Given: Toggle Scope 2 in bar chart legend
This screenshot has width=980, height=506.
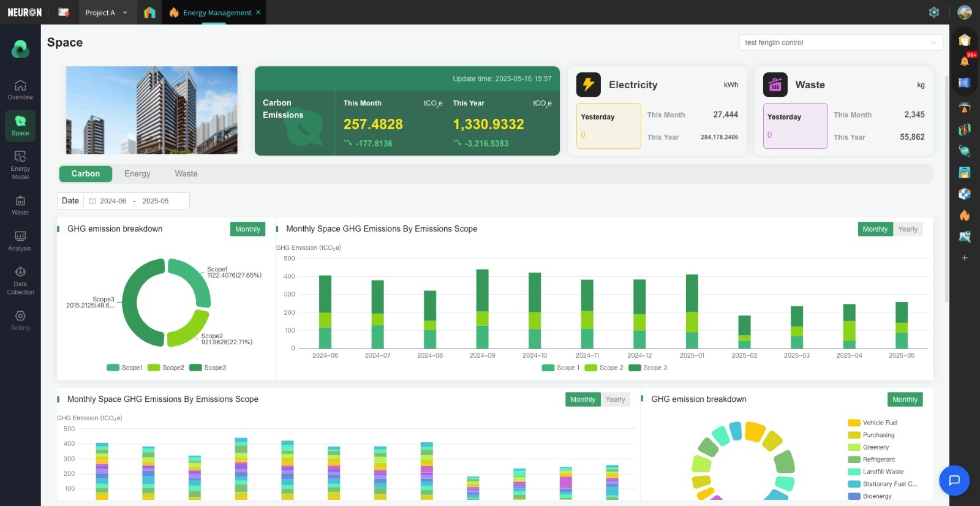Looking at the screenshot, I should click(604, 368).
